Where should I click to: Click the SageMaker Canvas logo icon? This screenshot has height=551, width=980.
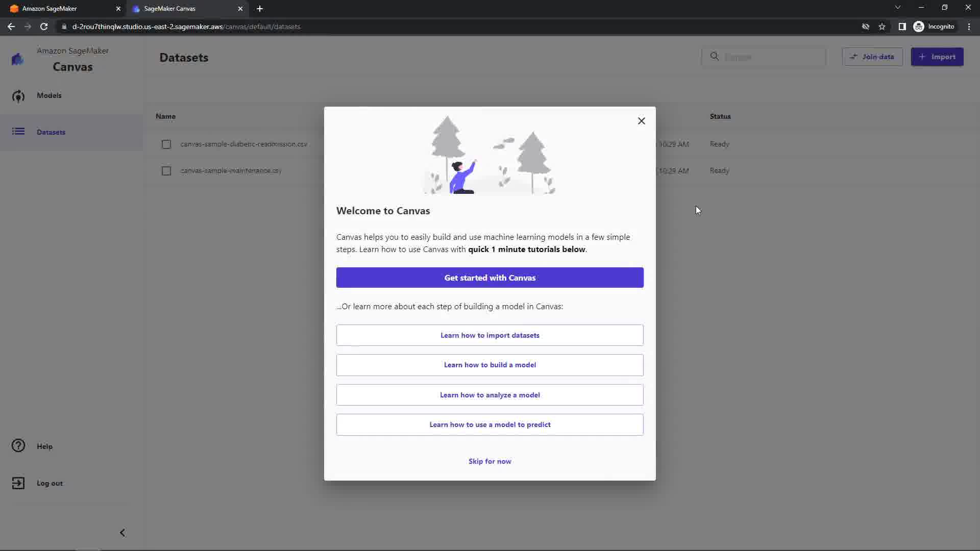(x=17, y=59)
